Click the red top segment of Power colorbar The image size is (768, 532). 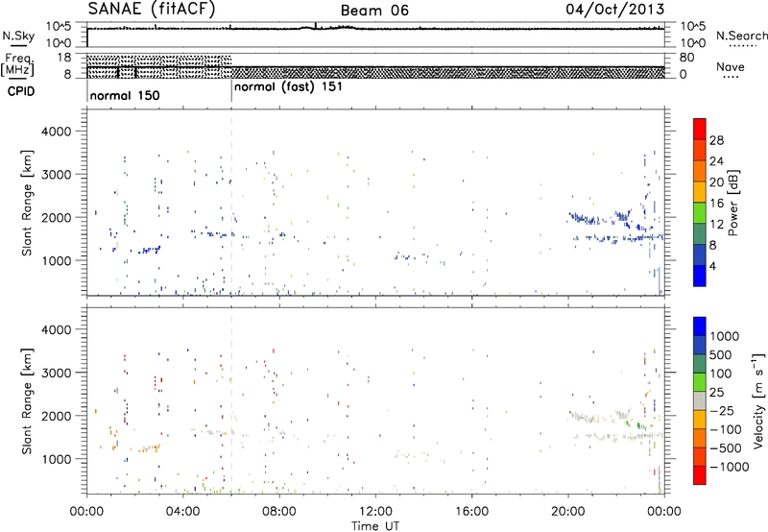click(x=700, y=129)
